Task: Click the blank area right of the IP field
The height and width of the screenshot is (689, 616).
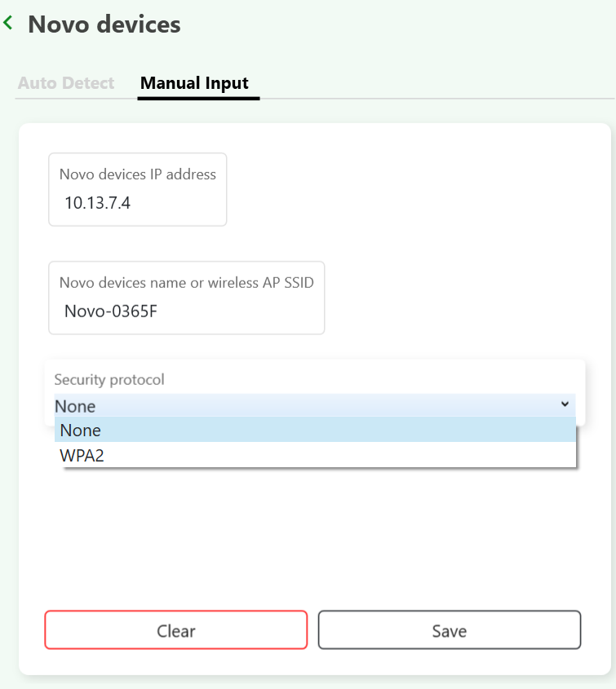Action: (x=408, y=190)
